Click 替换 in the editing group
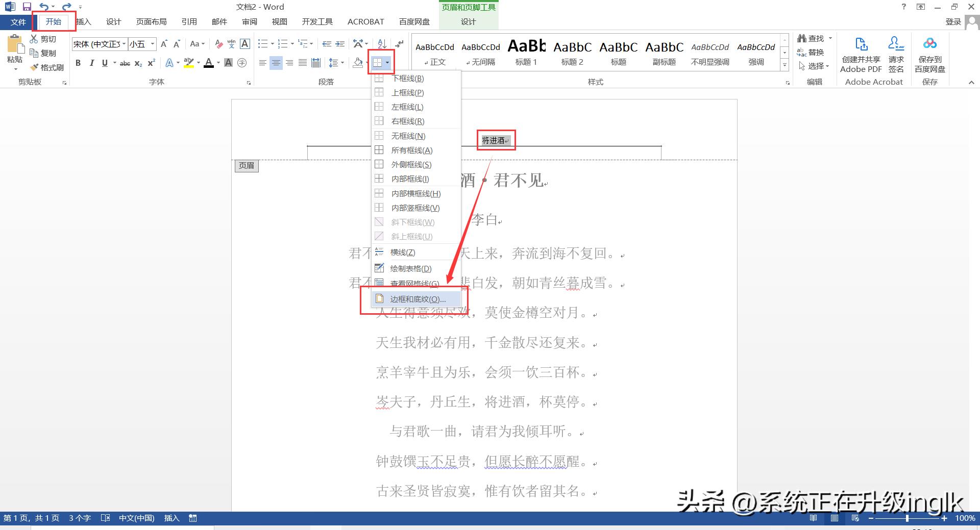Screen dimensions: 980x530 coord(816,52)
